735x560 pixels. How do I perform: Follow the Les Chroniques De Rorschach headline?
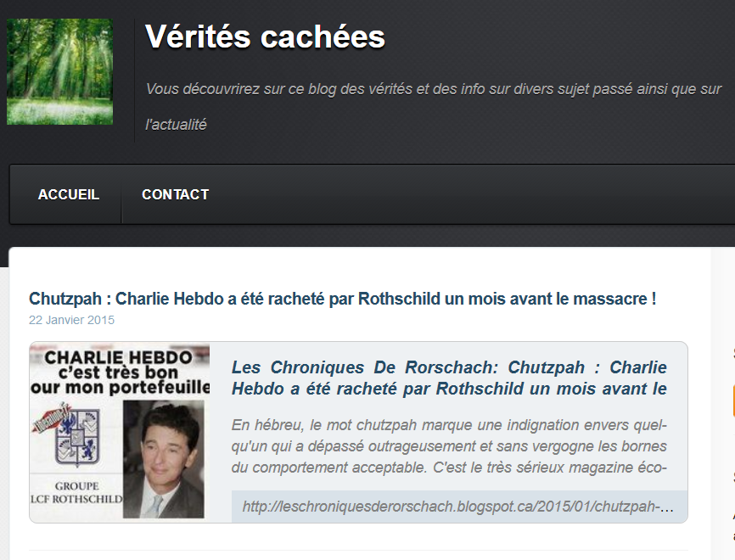[449, 378]
